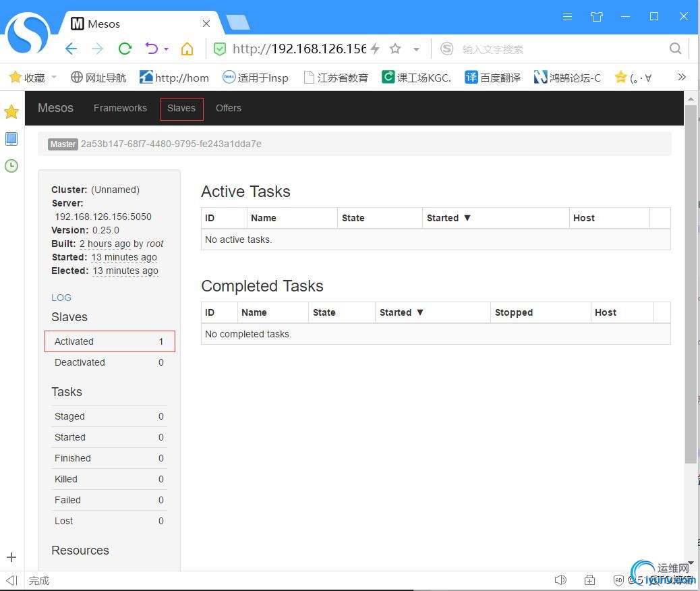Open http://hom bookmark
The image size is (700, 591).
[x=174, y=78]
